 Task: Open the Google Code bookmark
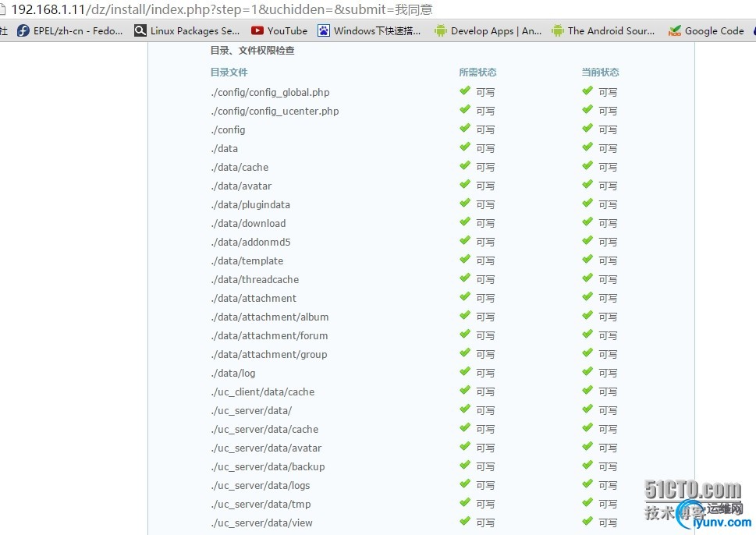[706, 31]
